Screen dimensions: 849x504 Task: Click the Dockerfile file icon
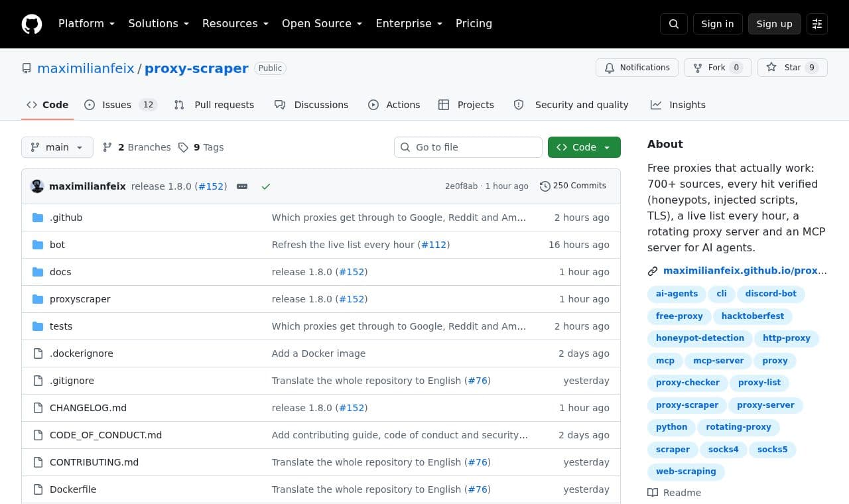(x=38, y=489)
